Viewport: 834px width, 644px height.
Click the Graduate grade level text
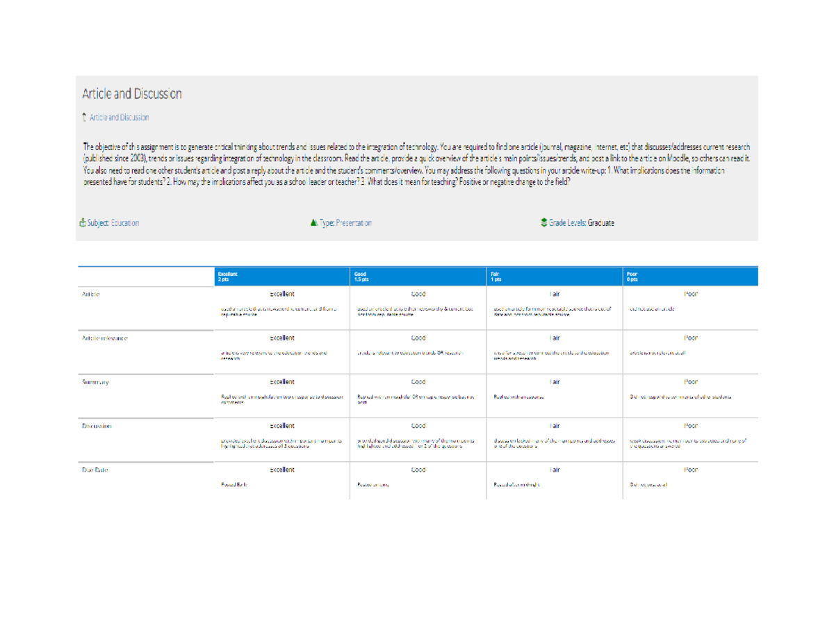pyautogui.click(x=600, y=223)
